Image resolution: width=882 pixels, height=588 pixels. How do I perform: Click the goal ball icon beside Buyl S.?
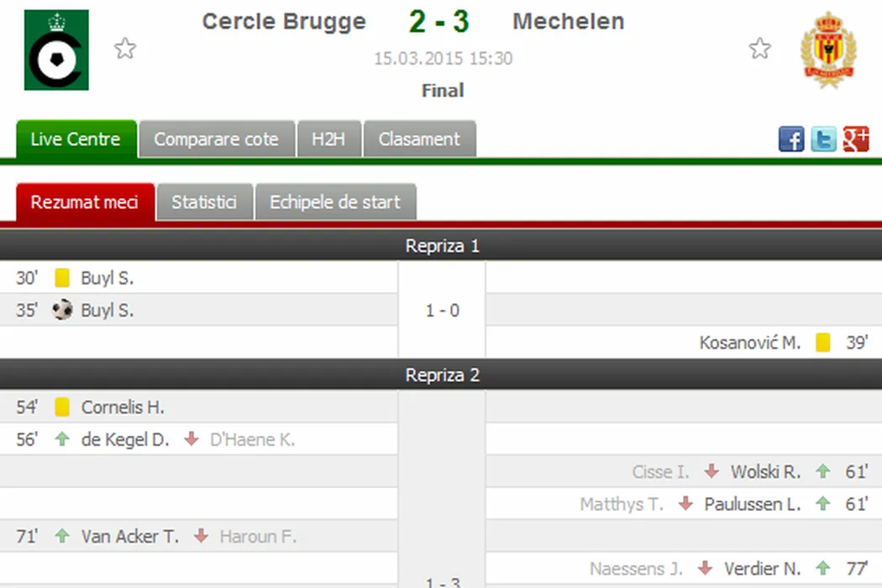62,311
